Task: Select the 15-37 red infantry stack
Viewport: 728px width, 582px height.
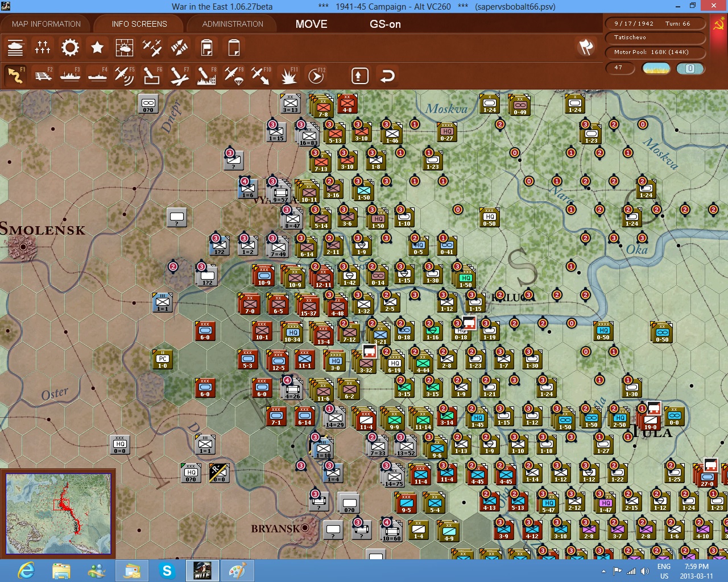Action: pyautogui.click(x=308, y=305)
